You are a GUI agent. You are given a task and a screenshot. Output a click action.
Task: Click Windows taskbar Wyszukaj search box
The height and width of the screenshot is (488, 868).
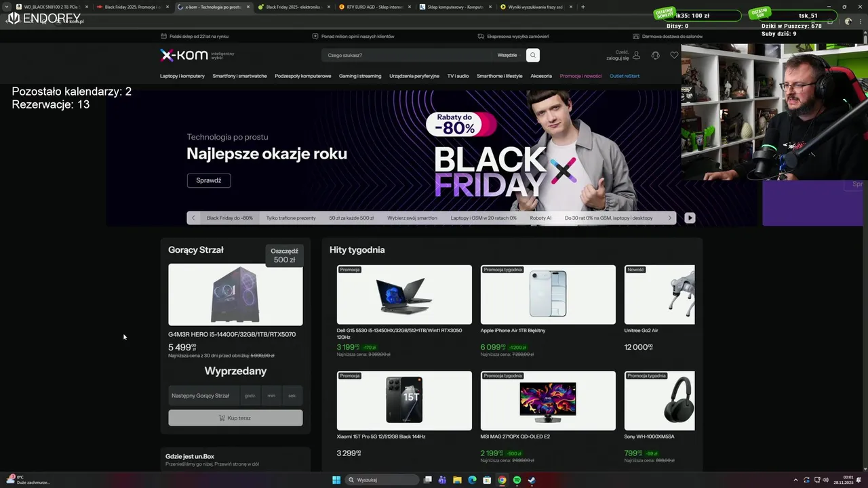coord(382,480)
